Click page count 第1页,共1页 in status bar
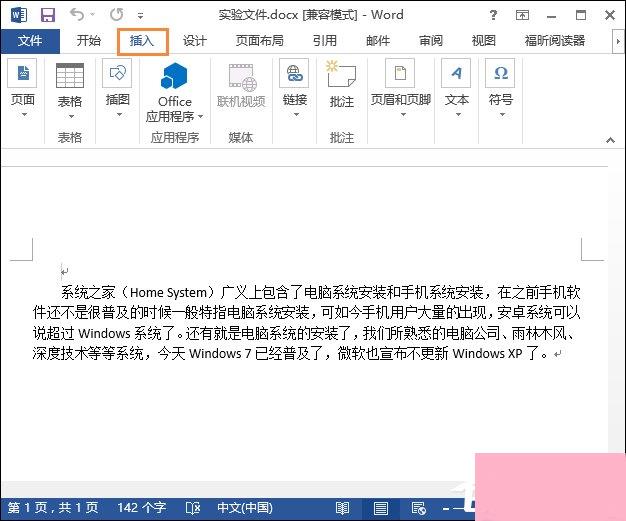This screenshot has height=521, width=626. tap(53, 508)
